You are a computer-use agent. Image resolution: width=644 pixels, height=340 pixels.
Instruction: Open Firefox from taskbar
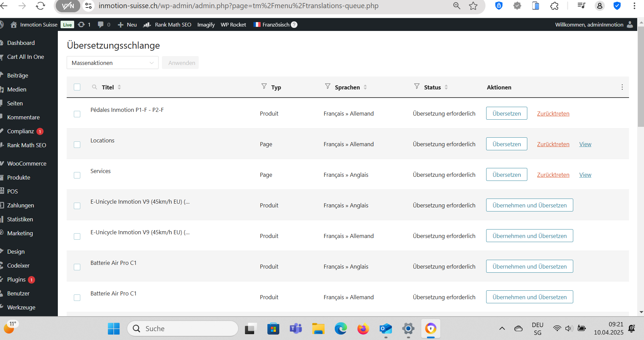pos(363,328)
